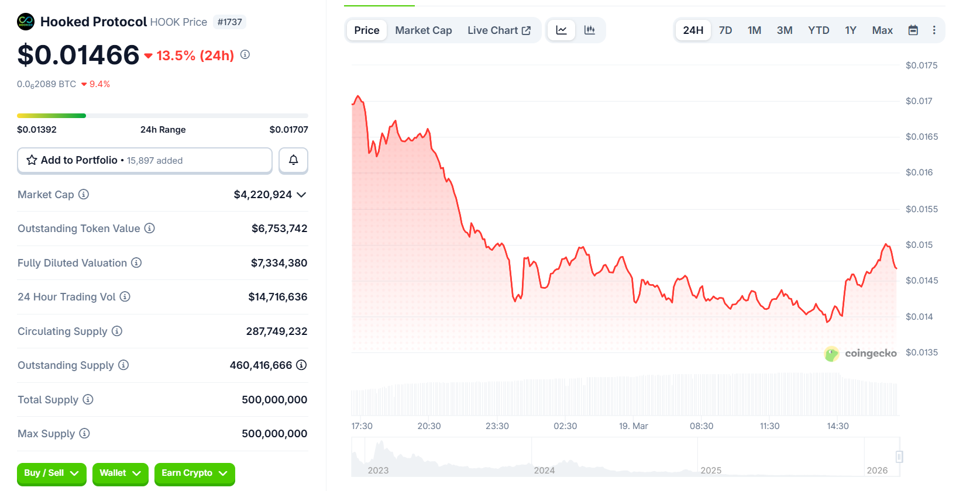Select the 1M time range
Image resolution: width=980 pixels, height=491 pixels.
click(x=754, y=30)
